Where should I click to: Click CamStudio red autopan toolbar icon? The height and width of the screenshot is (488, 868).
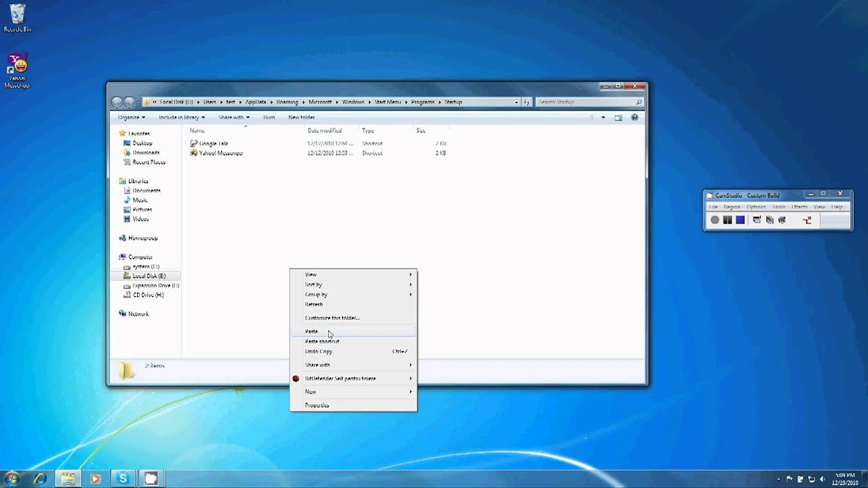pos(807,220)
